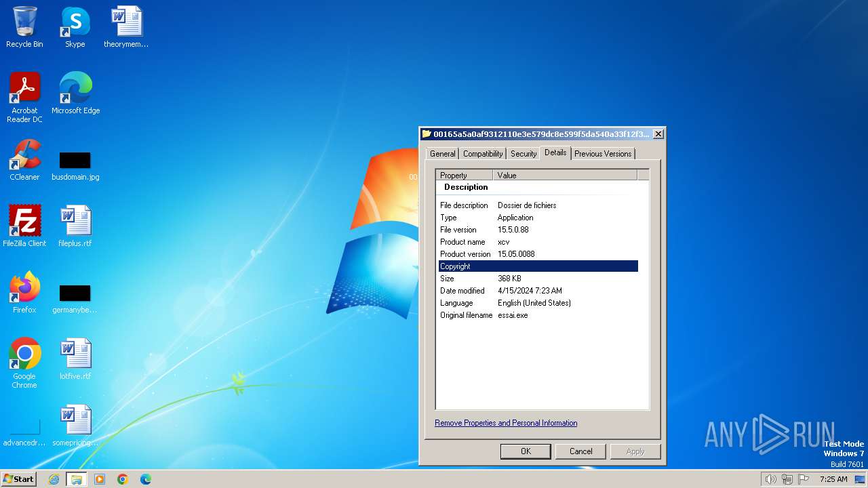Open the Start menu
This screenshot has height=488, width=868.
19,479
